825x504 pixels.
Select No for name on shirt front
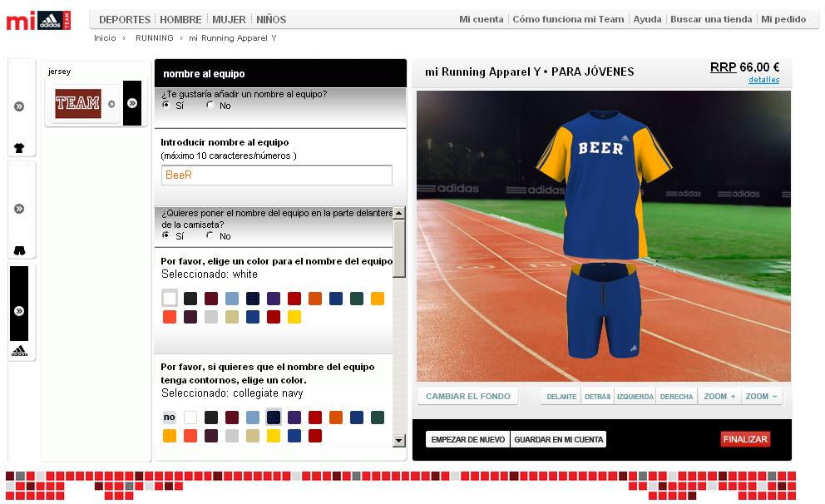pyautogui.click(x=210, y=235)
